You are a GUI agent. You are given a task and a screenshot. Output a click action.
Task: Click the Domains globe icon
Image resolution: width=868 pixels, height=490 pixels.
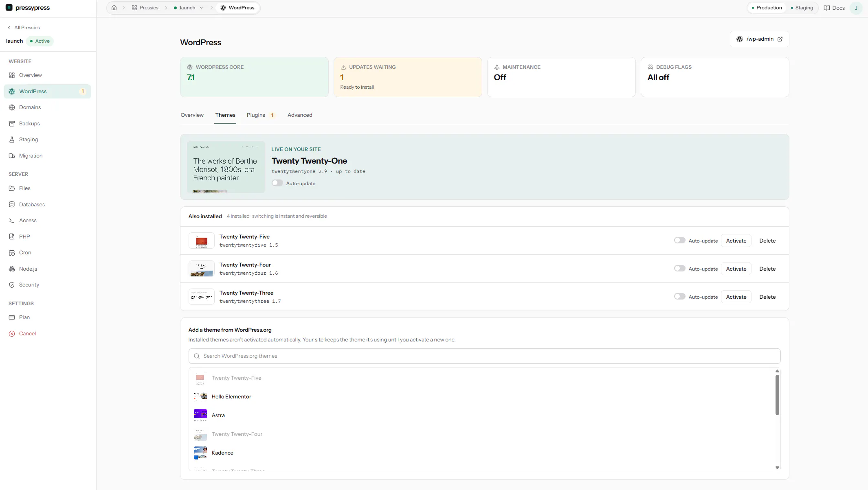tap(12, 107)
